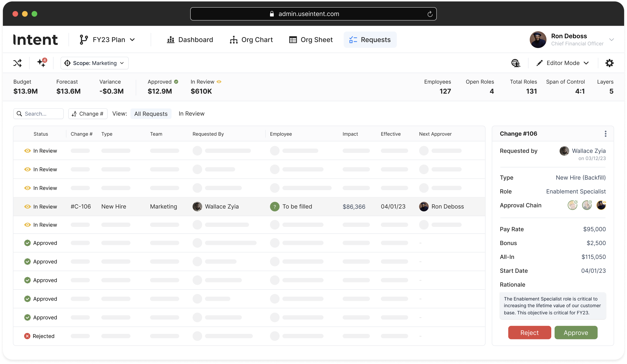The height and width of the screenshot is (364, 627).
Task: Expand the Editor Mode dropdown
Action: [x=562, y=63]
